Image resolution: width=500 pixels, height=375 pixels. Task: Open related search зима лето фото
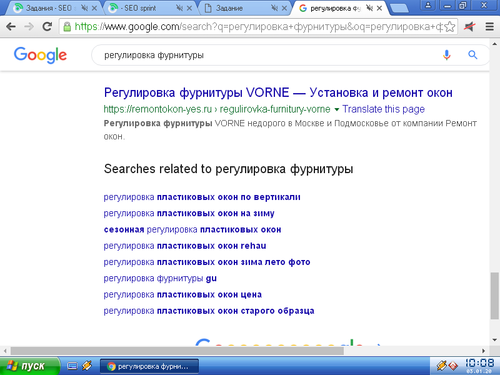207,262
